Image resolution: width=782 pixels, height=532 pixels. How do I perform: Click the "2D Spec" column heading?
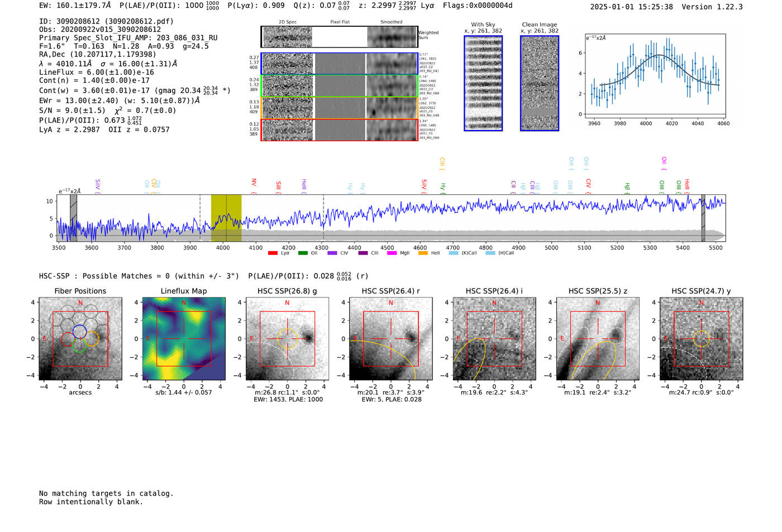(288, 22)
